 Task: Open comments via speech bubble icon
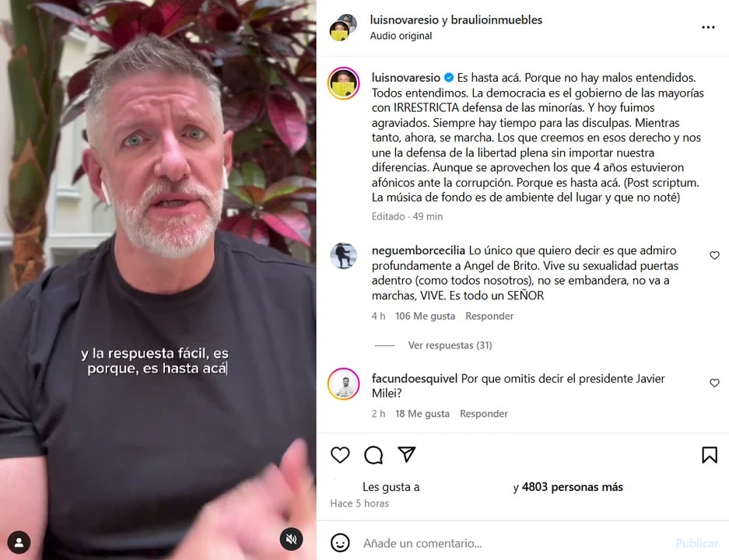pyautogui.click(x=373, y=455)
